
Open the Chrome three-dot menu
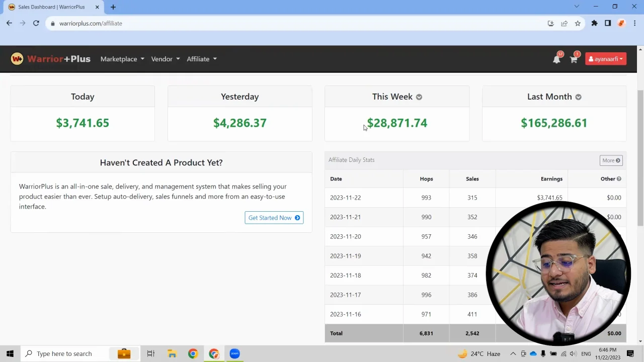635,23
